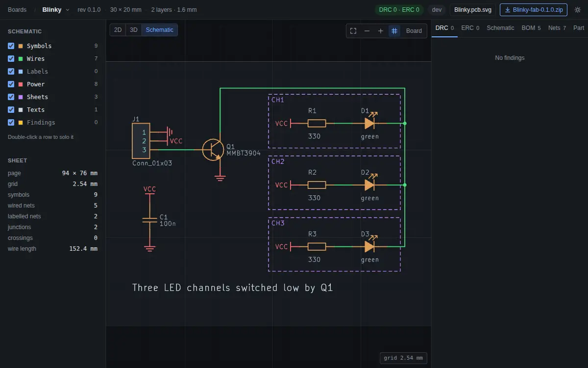Go to Boards breadcrumb
588x368 pixels.
(17, 10)
